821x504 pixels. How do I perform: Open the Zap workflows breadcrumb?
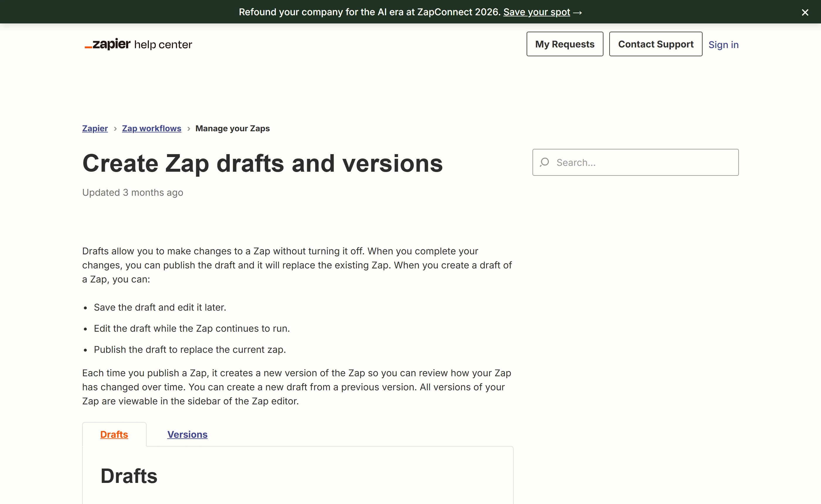tap(152, 128)
